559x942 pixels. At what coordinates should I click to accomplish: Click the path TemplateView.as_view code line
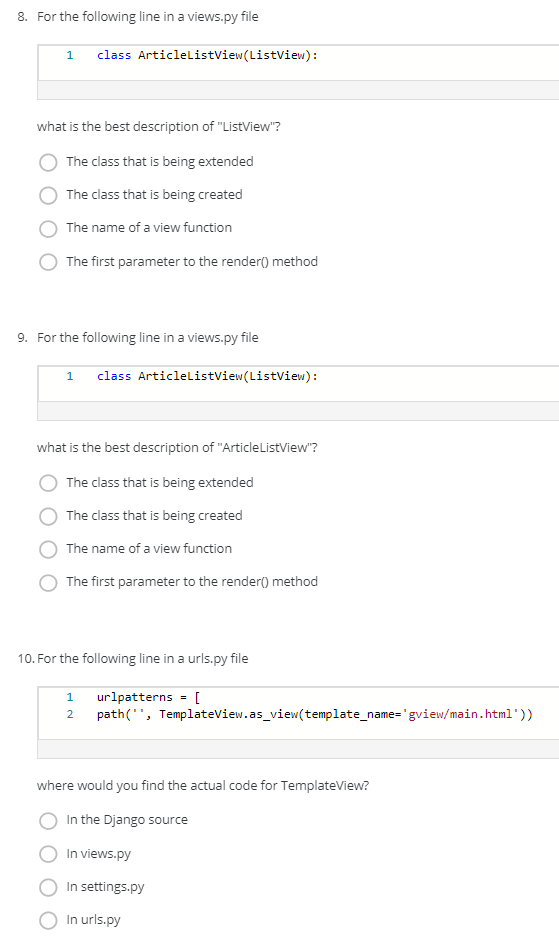click(314, 714)
